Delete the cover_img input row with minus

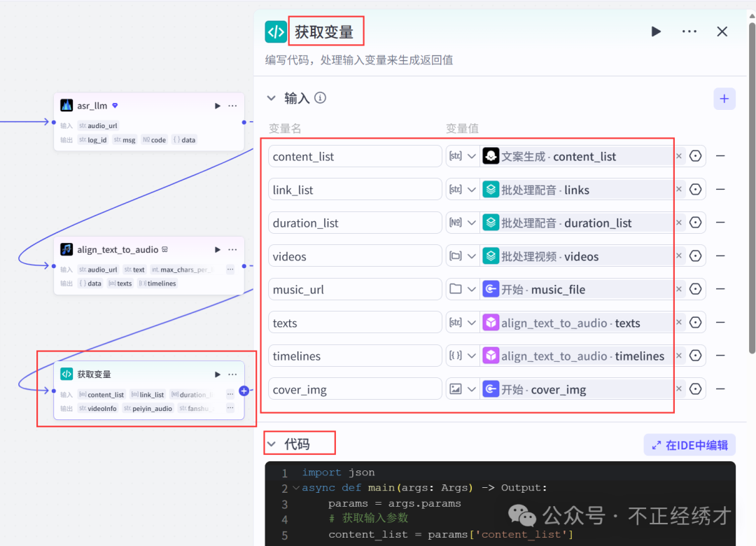720,389
